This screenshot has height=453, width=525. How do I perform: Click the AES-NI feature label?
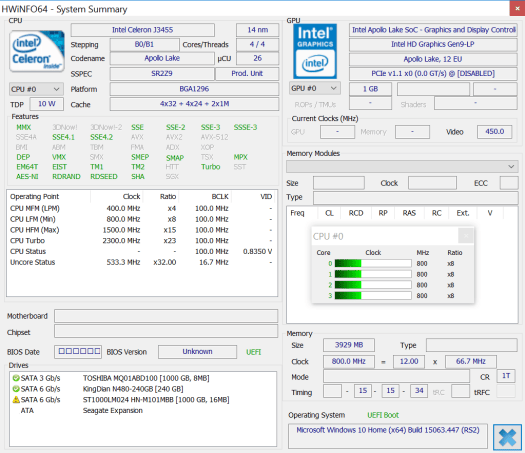[27, 176]
